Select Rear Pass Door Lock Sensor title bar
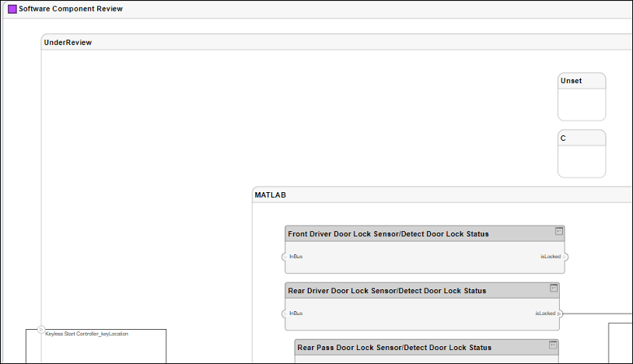The width and height of the screenshot is (633, 364). click(x=427, y=348)
